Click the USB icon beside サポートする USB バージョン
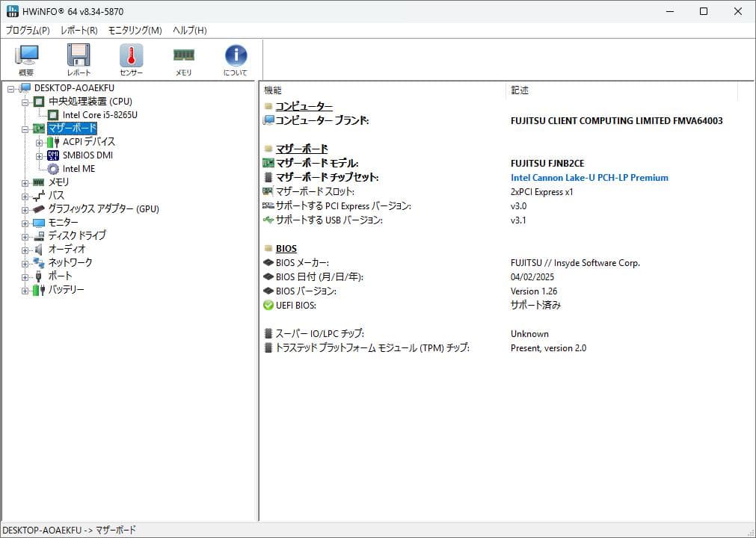The width and height of the screenshot is (756, 538). point(268,220)
